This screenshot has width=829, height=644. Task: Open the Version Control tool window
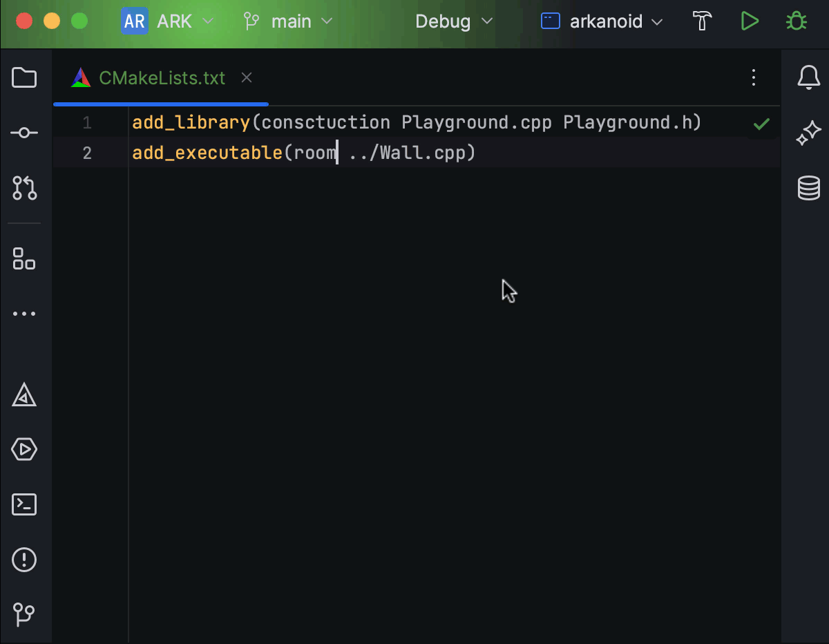tap(24, 615)
